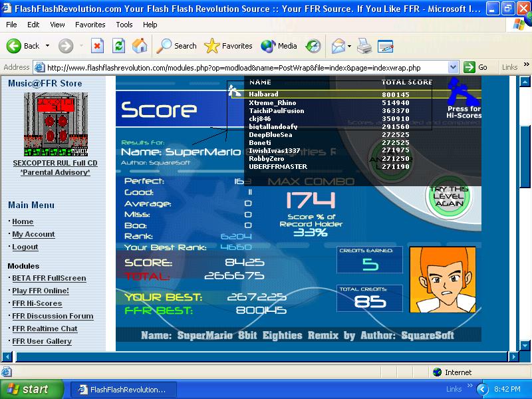532x399 pixels.
Task: Open the Favorites star toolbar button
Action: coord(228,46)
